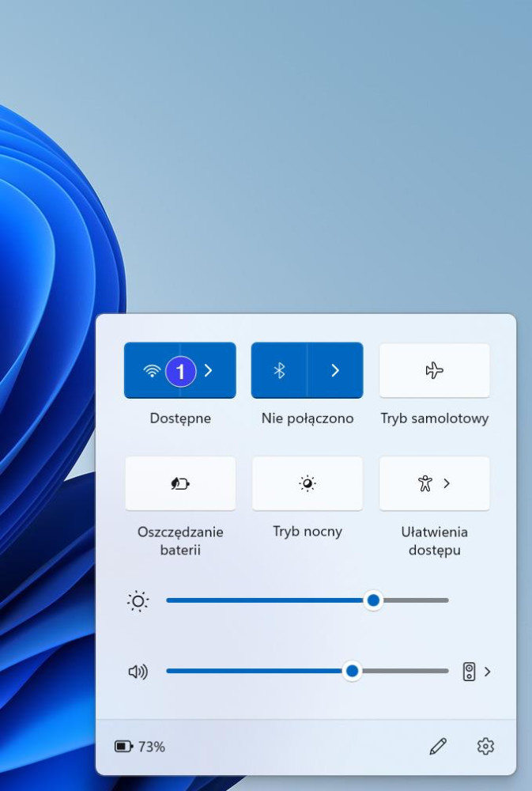Image resolution: width=532 pixels, height=791 pixels.
Task: Expand Wi-Fi networks list with the chevron
Action: (x=209, y=370)
